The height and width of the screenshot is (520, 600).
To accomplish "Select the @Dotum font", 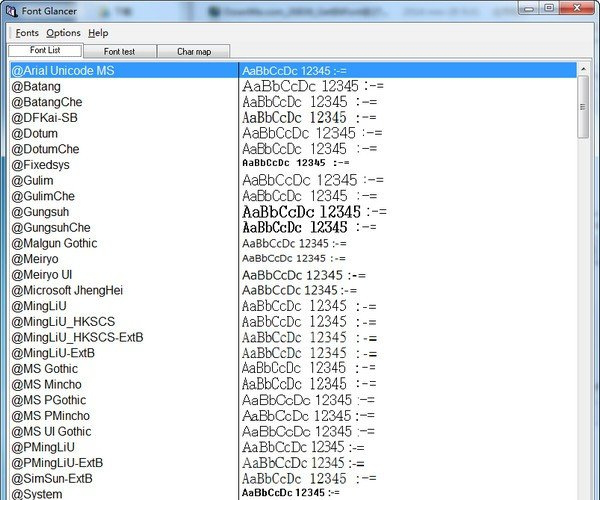I will click(34, 134).
